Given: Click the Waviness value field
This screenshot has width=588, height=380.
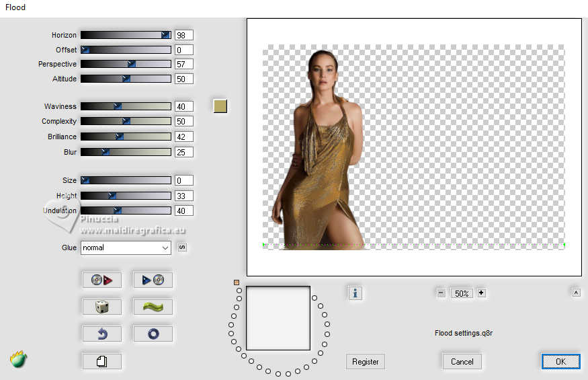Looking at the screenshot, I should pos(184,106).
